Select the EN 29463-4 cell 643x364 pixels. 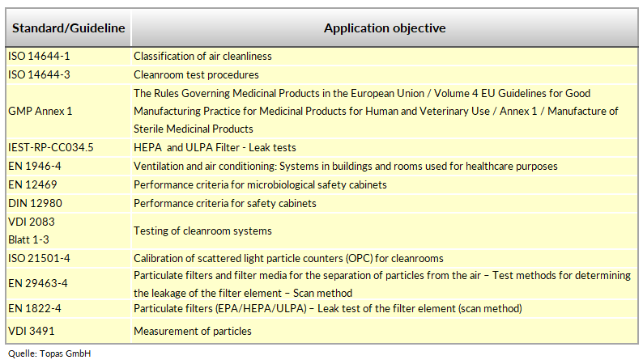click(69, 283)
